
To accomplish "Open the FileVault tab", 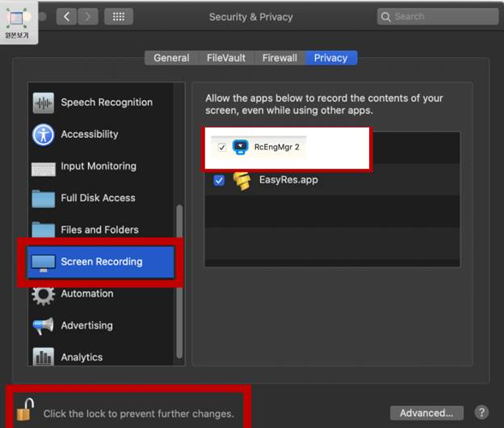I will (x=225, y=58).
